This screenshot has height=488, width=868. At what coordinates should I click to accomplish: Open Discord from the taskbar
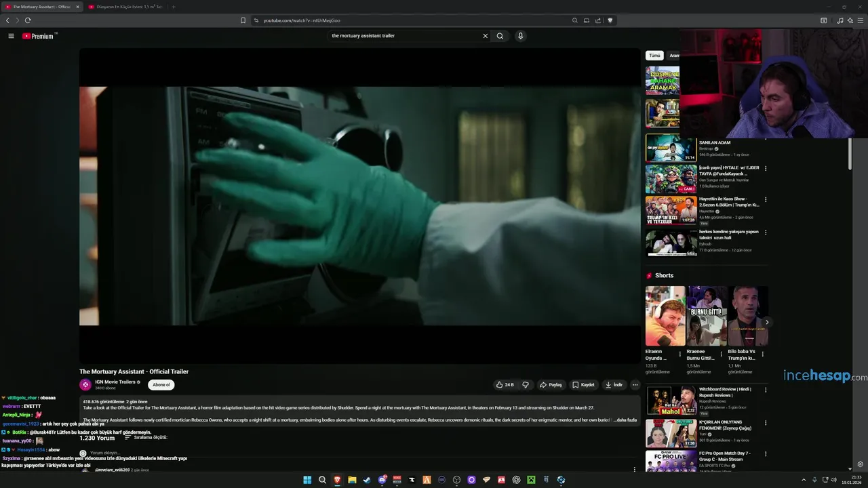[x=382, y=480]
